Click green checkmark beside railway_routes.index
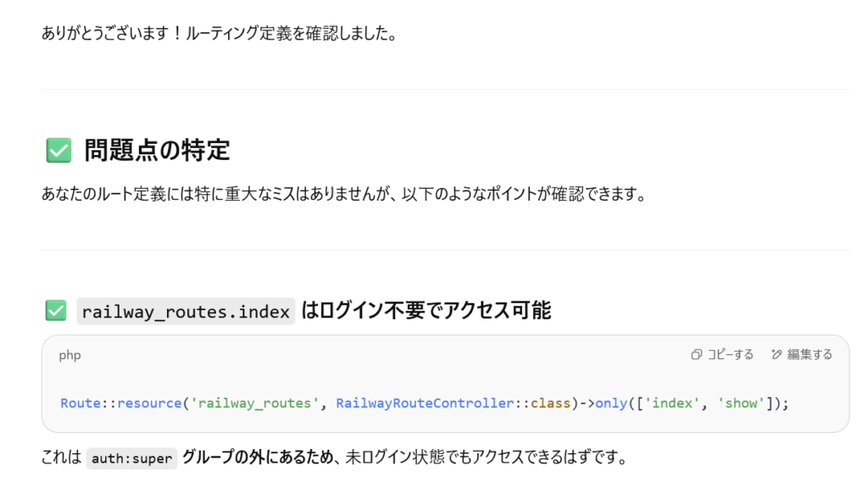The height and width of the screenshot is (482, 868). [x=56, y=310]
